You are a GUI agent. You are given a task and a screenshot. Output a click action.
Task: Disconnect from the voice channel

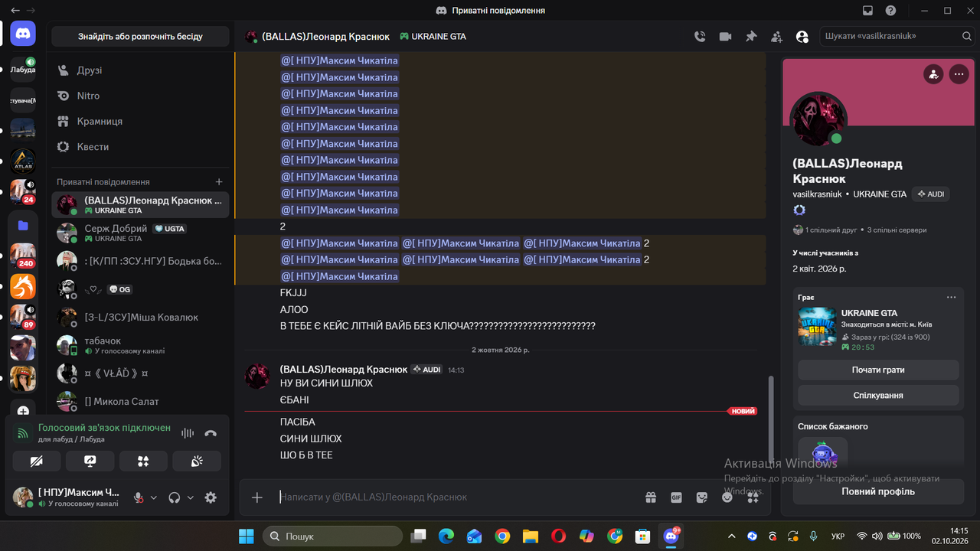point(211,433)
